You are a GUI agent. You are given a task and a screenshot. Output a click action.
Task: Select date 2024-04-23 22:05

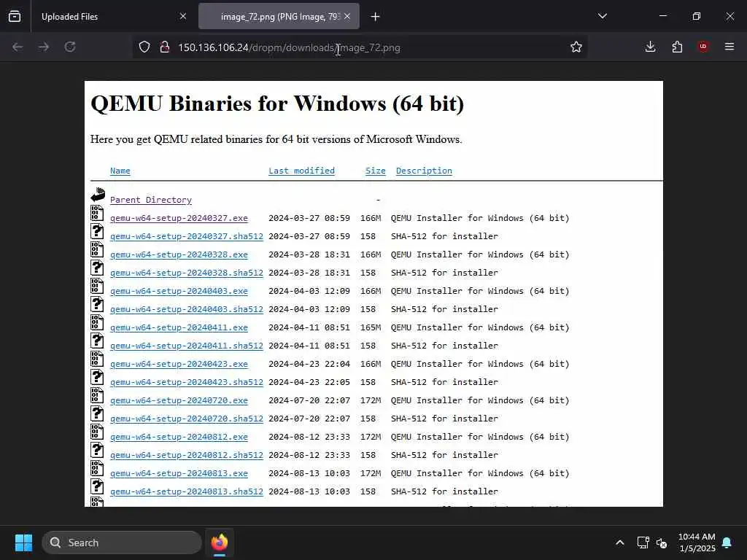coord(309,382)
